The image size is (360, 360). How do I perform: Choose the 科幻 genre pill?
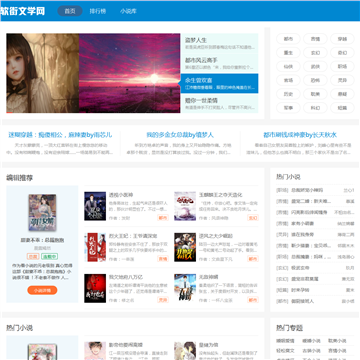click(315, 108)
